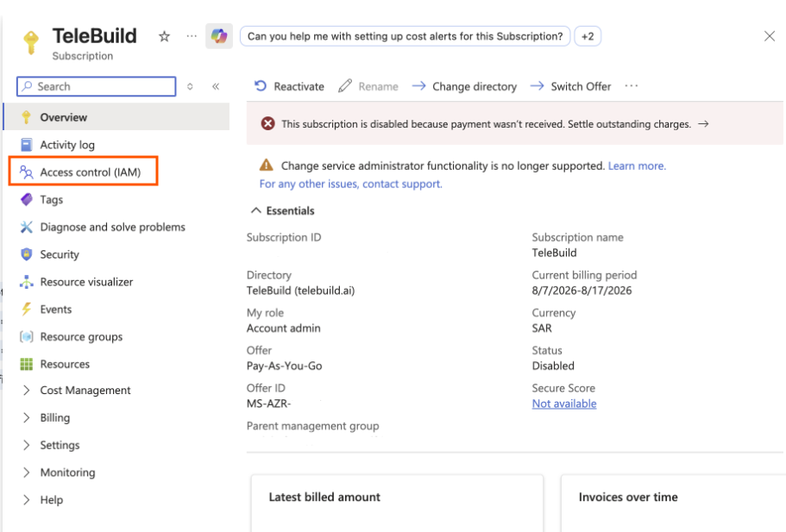Expand the Settings section
This screenshot has width=786, height=532.
pos(27,445)
